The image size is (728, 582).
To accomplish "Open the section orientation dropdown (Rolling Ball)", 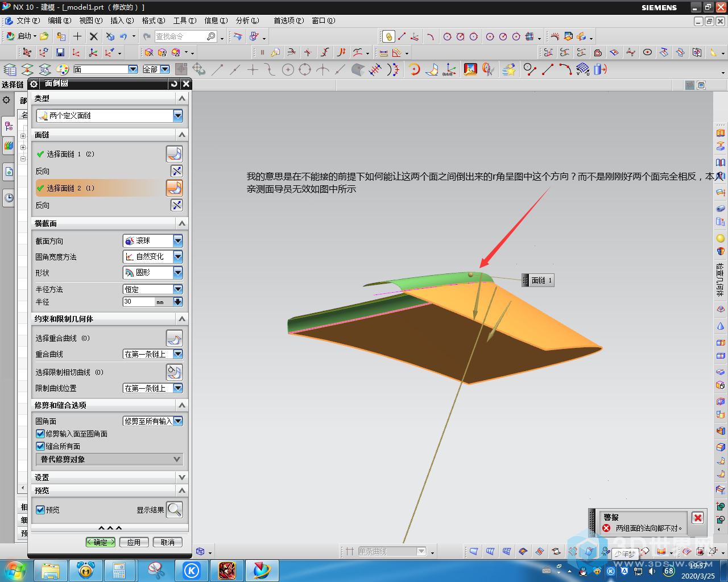I will 153,241.
